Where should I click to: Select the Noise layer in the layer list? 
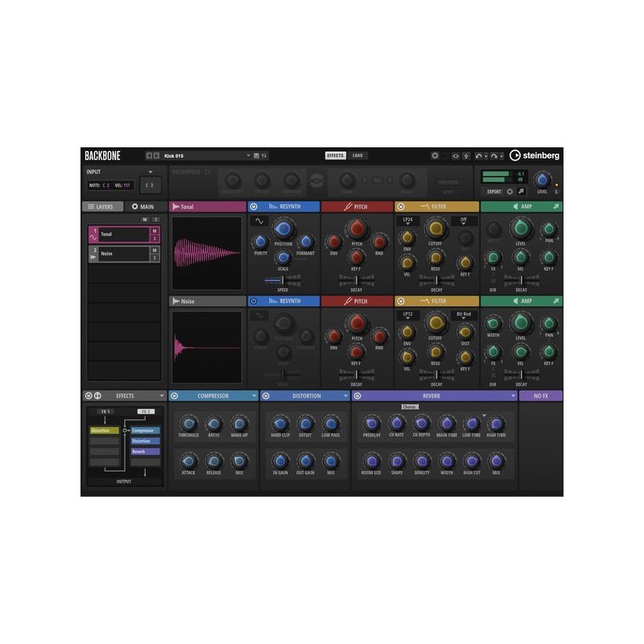125,254
